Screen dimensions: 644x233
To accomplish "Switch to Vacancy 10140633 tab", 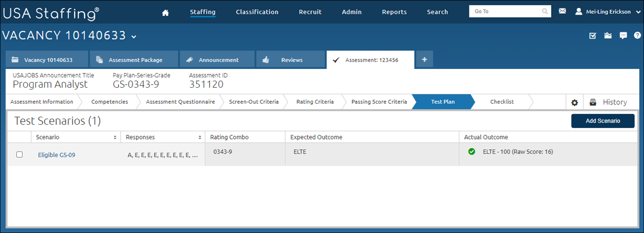I will coord(47,59).
